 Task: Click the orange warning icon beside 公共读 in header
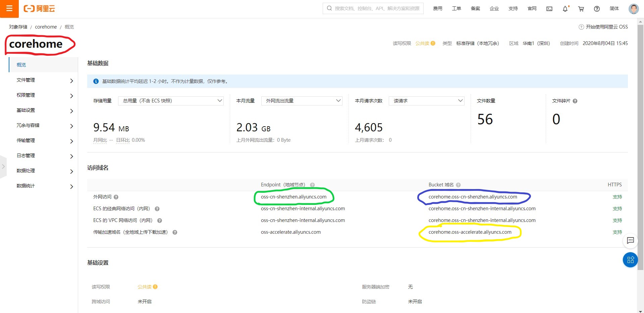433,43
